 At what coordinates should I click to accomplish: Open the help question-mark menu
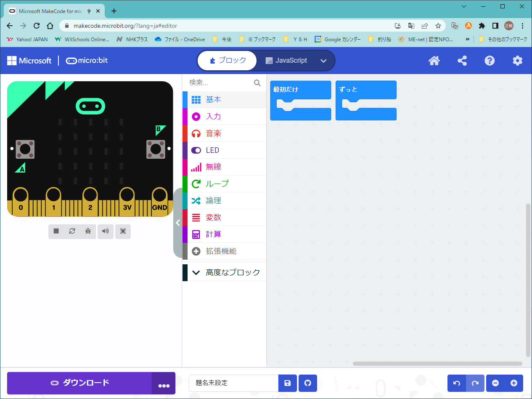(x=490, y=61)
